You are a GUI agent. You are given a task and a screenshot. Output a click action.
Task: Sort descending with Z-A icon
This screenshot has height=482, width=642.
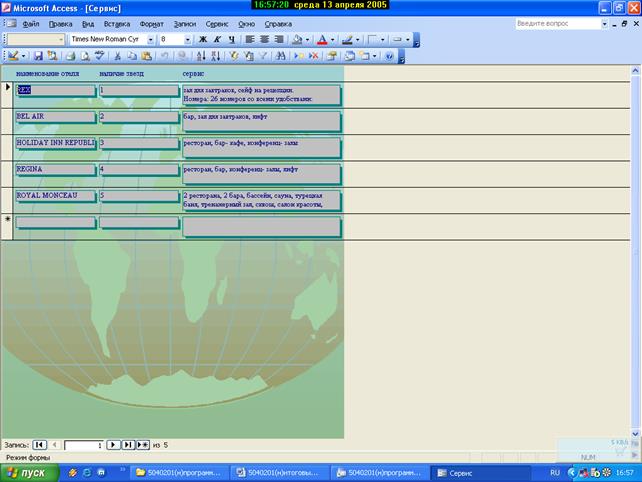(216, 56)
